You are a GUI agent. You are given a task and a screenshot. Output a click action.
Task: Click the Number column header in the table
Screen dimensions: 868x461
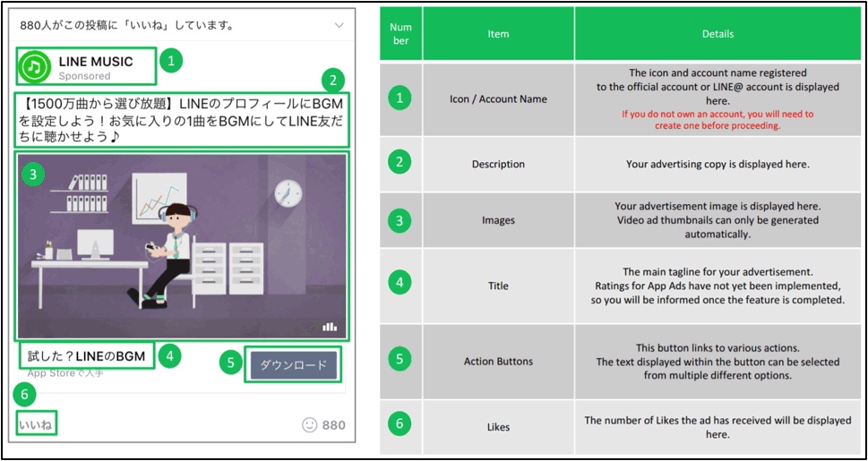coord(400,34)
